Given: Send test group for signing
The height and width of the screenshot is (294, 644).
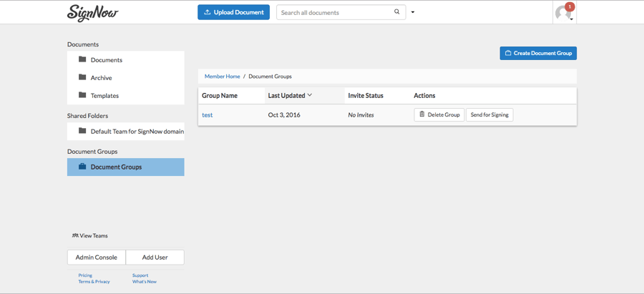Looking at the screenshot, I should [x=489, y=114].
